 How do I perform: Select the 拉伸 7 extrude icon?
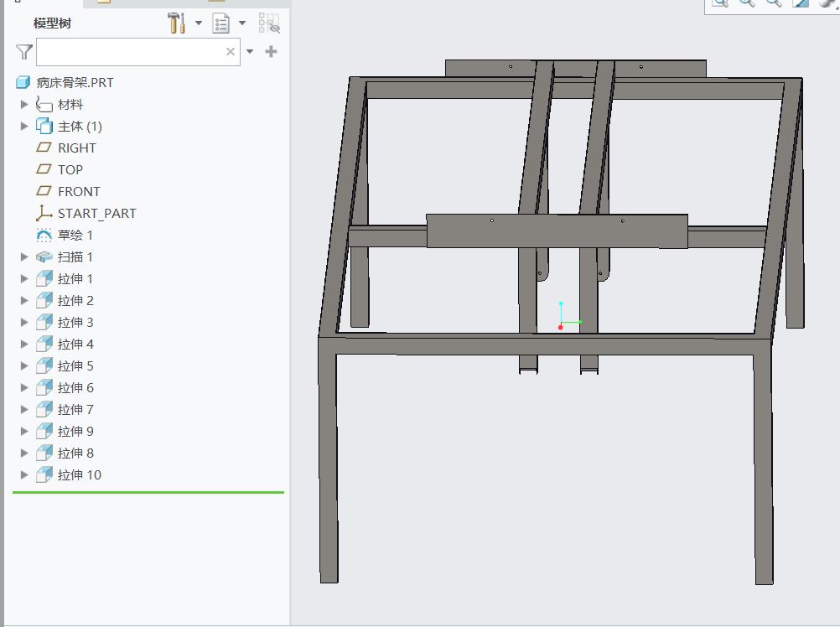coord(44,410)
